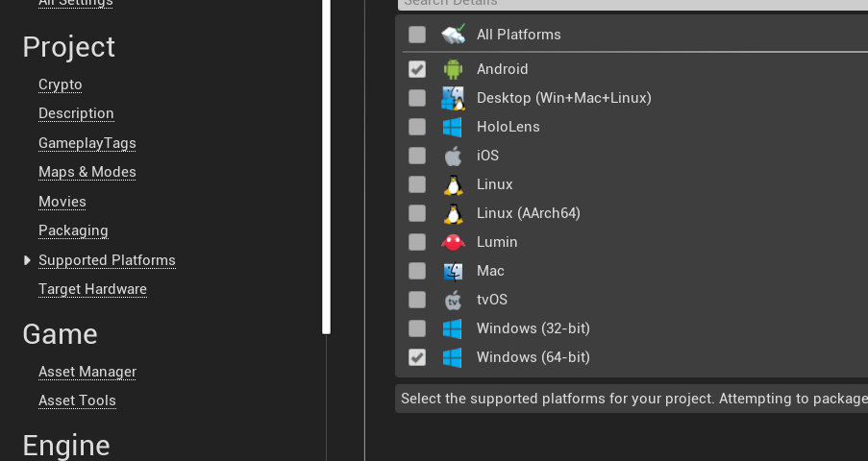Expand the Supported Platforms arrow

click(x=27, y=260)
